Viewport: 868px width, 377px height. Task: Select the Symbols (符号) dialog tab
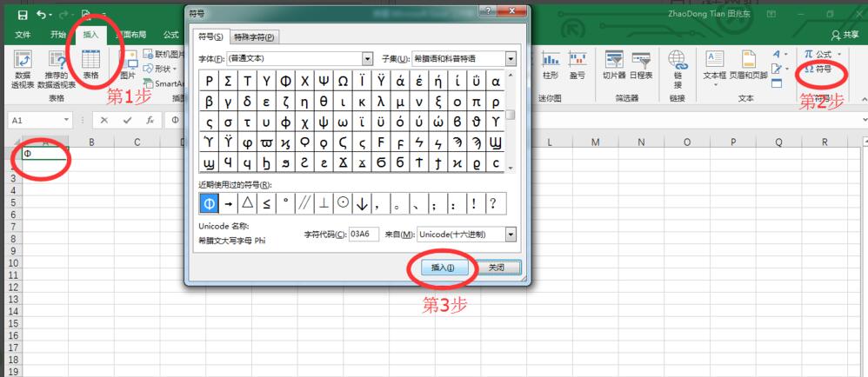(x=210, y=37)
